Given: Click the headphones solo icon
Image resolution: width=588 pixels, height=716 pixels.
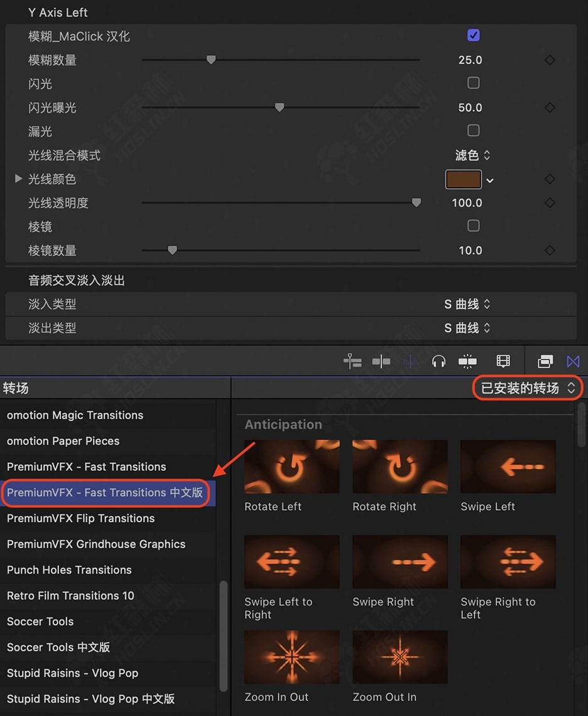Looking at the screenshot, I should 438,362.
